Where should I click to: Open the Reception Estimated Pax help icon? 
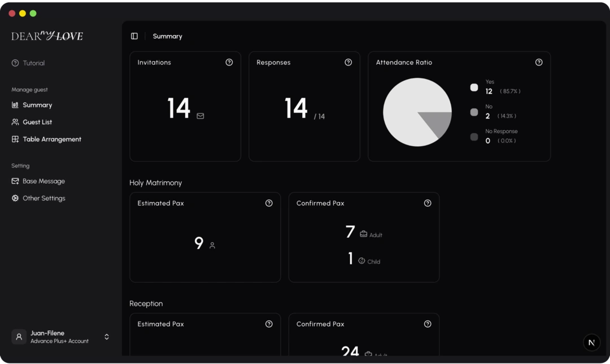(269, 324)
